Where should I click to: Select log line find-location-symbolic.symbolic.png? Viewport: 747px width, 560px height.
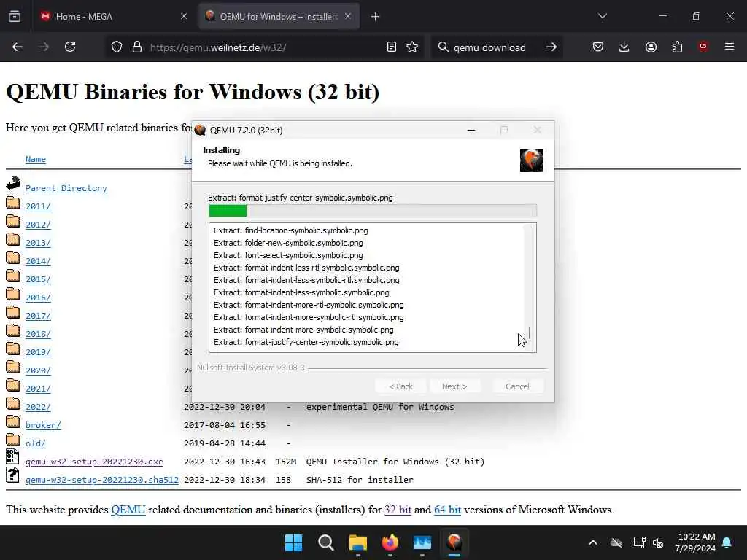point(290,230)
